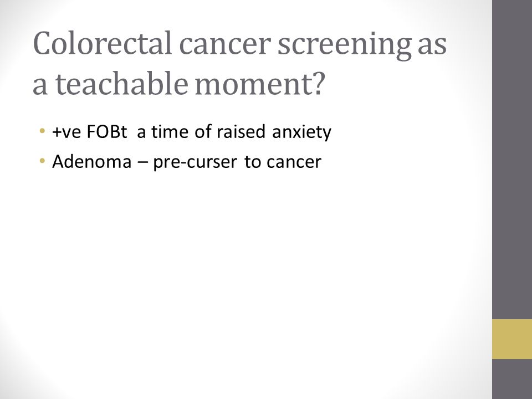Click the word 'time' in first bullet

point(170,131)
